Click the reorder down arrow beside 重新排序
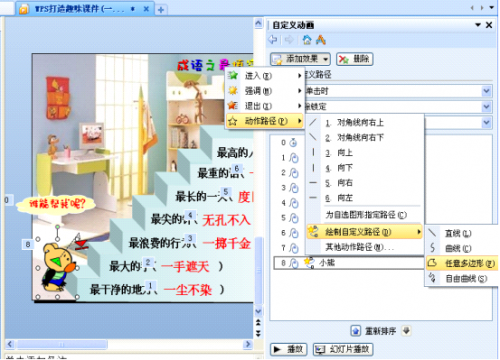 pos(406,331)
